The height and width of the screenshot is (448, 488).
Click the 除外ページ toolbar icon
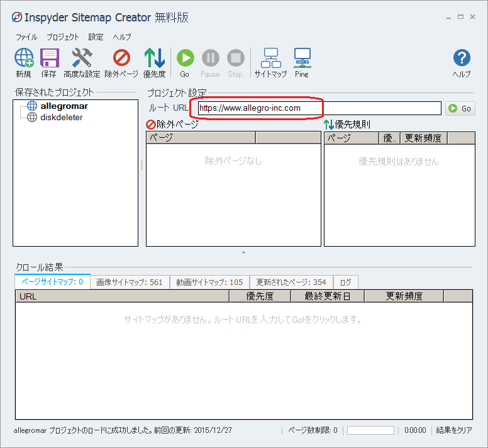[121, 58]
